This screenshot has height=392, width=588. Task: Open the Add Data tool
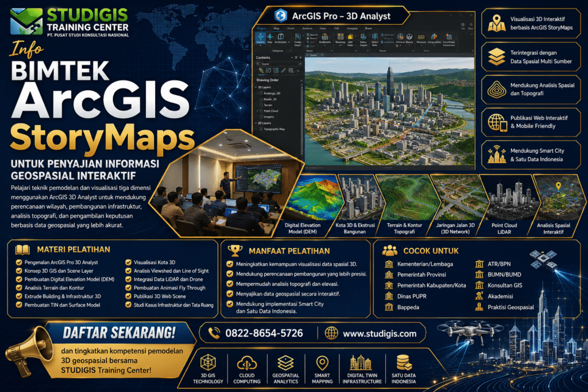[x=350, y=37]
